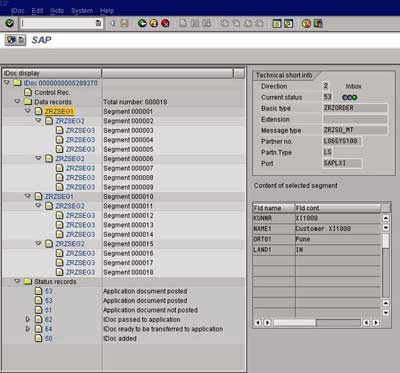Screen dimensions: 400x373
Task: Click the Technical short info tab
Action: 284,75
